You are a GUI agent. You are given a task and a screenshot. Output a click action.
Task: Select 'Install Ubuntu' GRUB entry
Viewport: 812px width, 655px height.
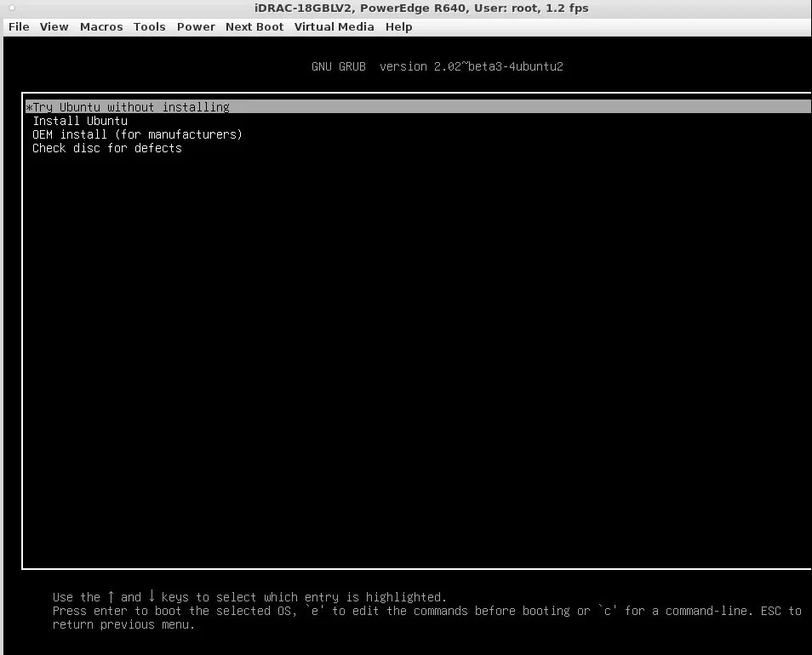coord(80,121)
